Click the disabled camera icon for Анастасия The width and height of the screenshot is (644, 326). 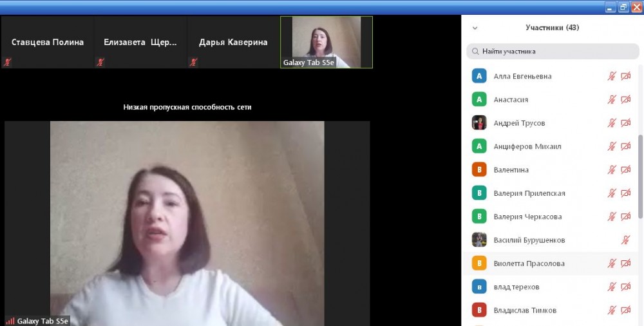(x=625, y=100)
